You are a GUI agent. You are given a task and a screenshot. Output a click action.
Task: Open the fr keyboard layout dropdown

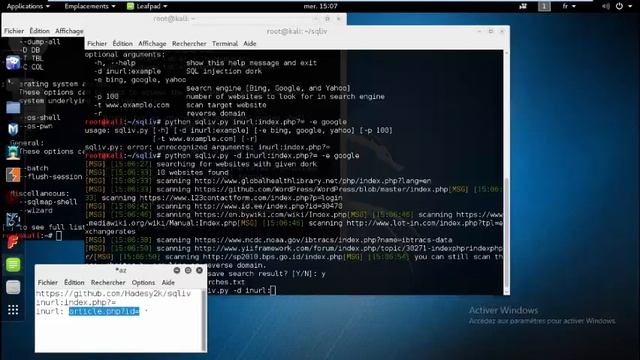point(569,6)
